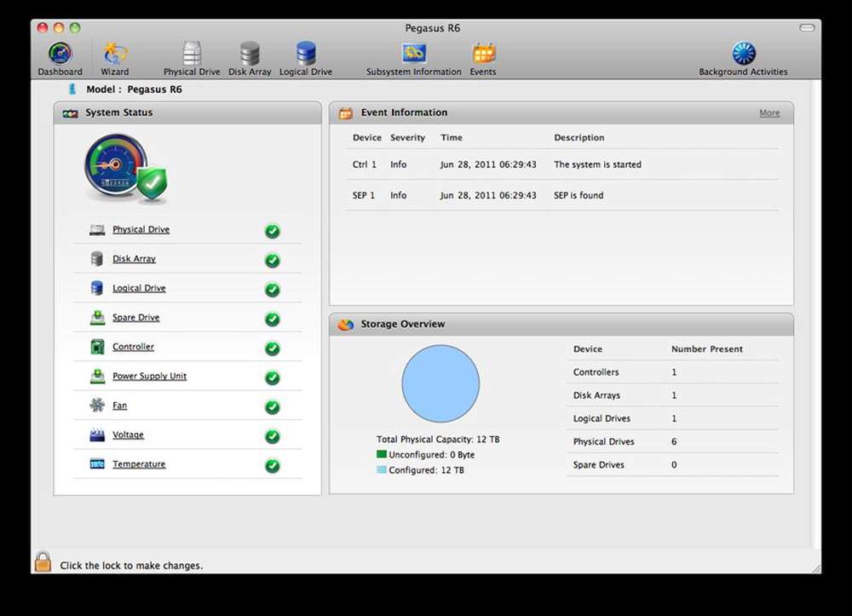Click the 'Number Present' column header

(x=707, y=349)
